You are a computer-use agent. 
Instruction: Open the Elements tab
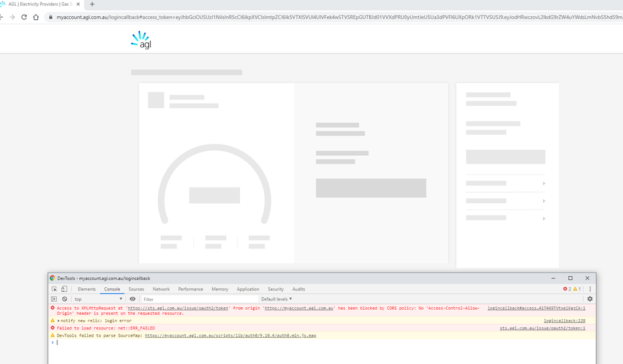87,289
